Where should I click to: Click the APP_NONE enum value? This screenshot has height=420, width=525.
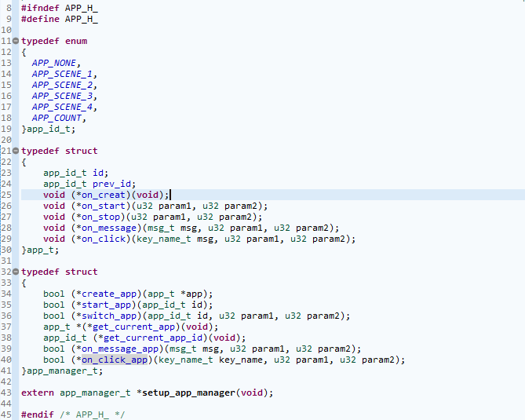click(54, 63)
